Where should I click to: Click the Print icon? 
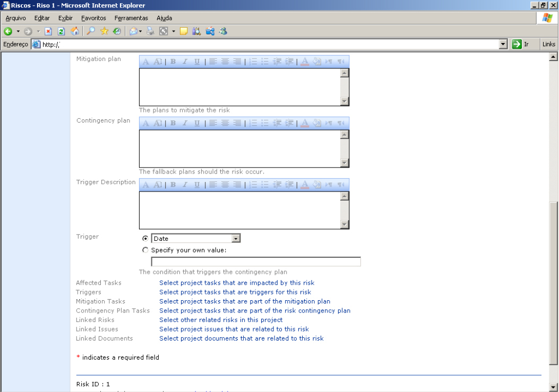150,31
